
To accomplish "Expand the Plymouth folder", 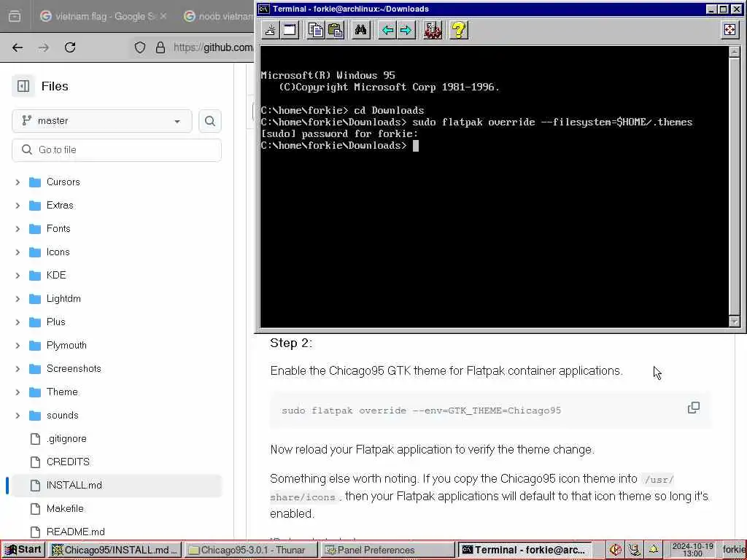I will pyautogui.click(x=18, y=346).
